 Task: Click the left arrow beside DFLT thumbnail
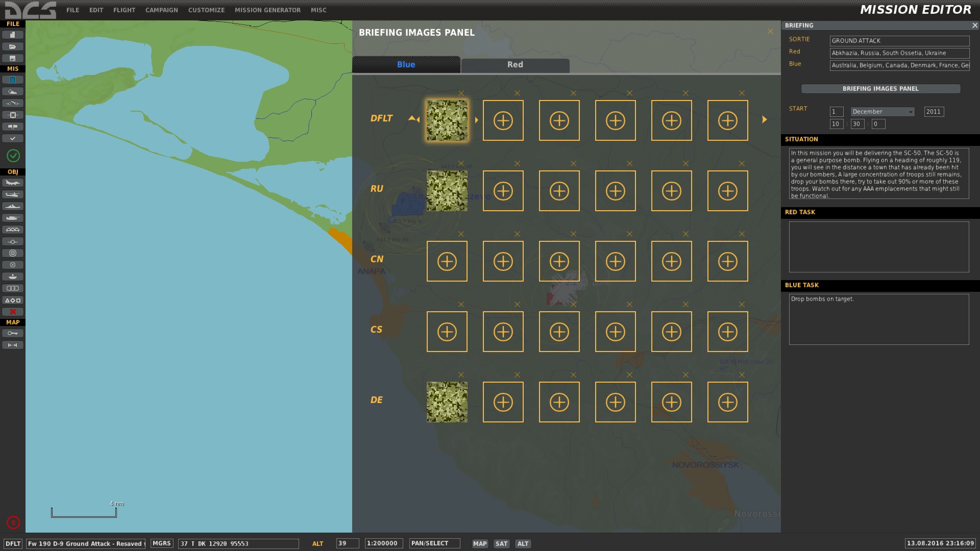pos(419,120)
